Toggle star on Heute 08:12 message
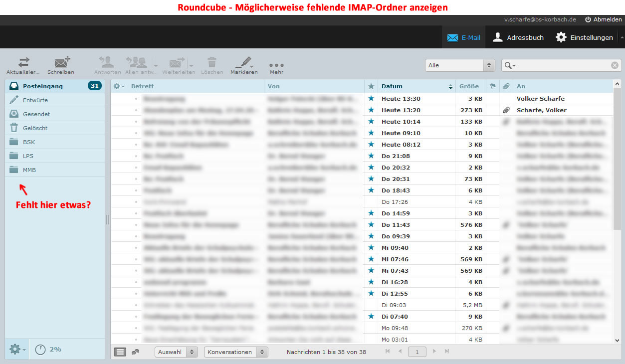 (x=371, y=145)
